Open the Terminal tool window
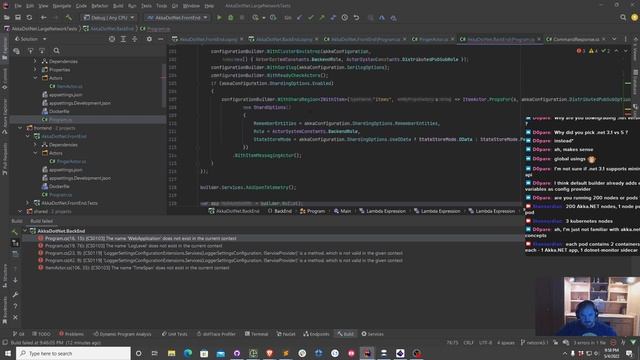This screenshot has height=360, width=640. [256, 334]
